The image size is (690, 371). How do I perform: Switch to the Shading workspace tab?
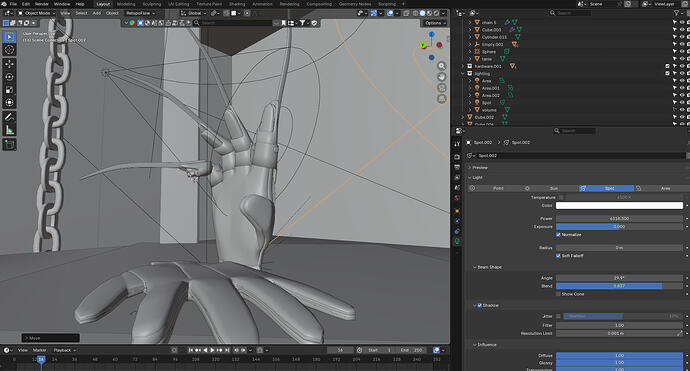[237, 4]
